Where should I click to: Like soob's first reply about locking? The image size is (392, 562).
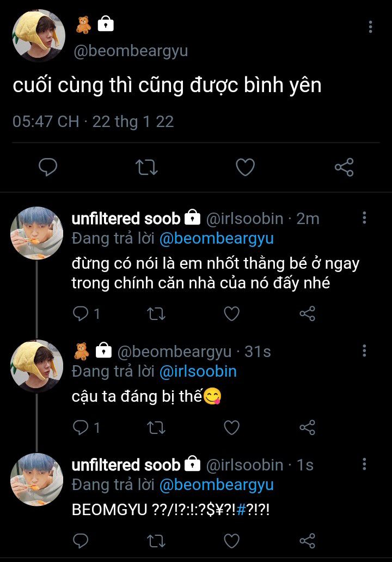(232, 313)
